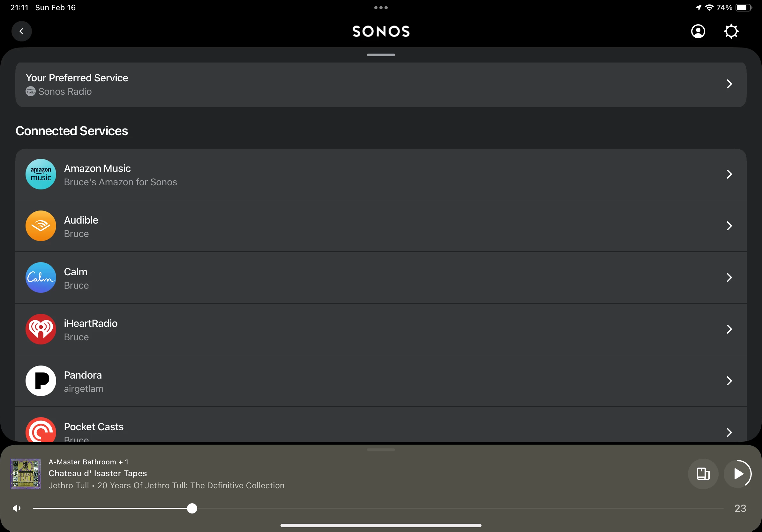Play Chateau d' Isaster Tapes
Image resolution: width=762 pixels, height=532 pixels.
click(x=738, y=474)
